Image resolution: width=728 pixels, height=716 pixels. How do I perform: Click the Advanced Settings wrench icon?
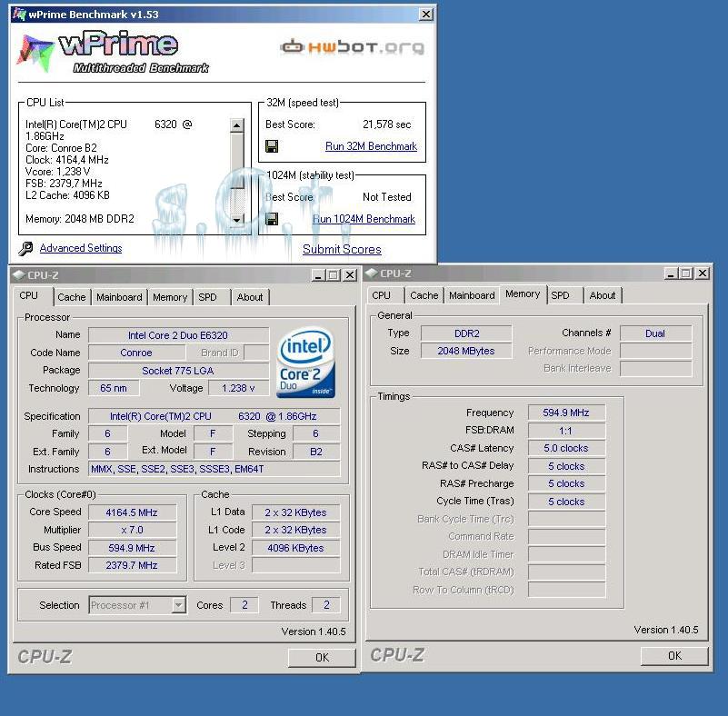click(25, 248)
